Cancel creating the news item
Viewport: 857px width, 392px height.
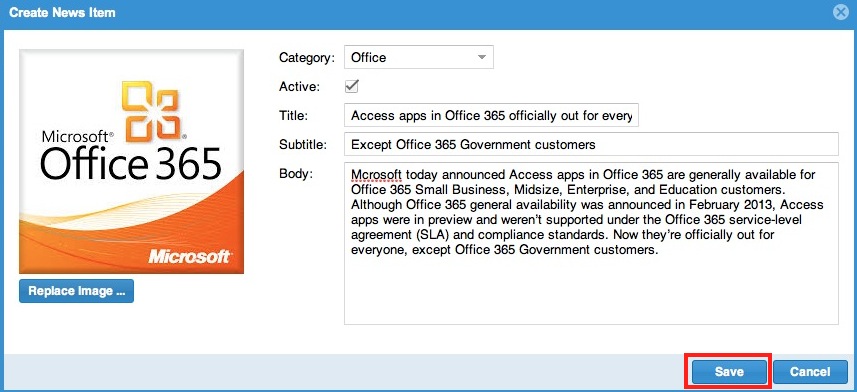(x=810, y=372)
